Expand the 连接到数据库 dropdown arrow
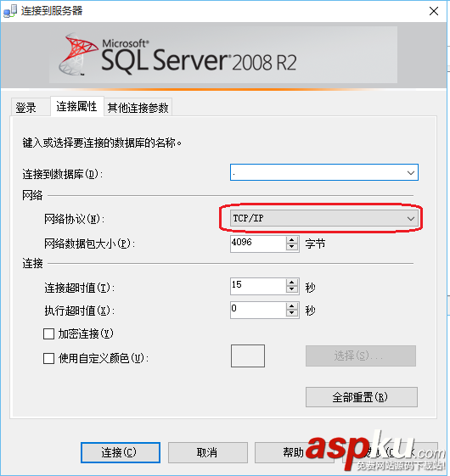The height and width of the screenshot is (476, 450). (410, 173)
